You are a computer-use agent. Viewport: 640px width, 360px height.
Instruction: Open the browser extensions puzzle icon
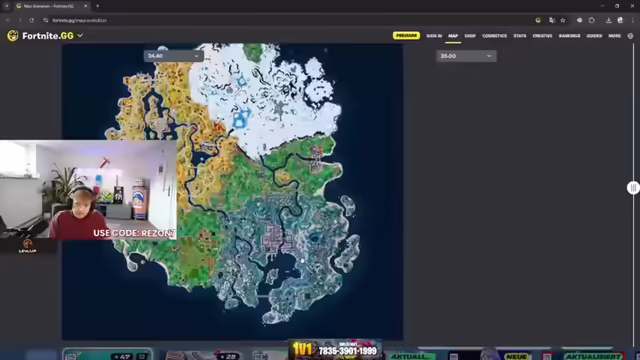coord(592,20)
